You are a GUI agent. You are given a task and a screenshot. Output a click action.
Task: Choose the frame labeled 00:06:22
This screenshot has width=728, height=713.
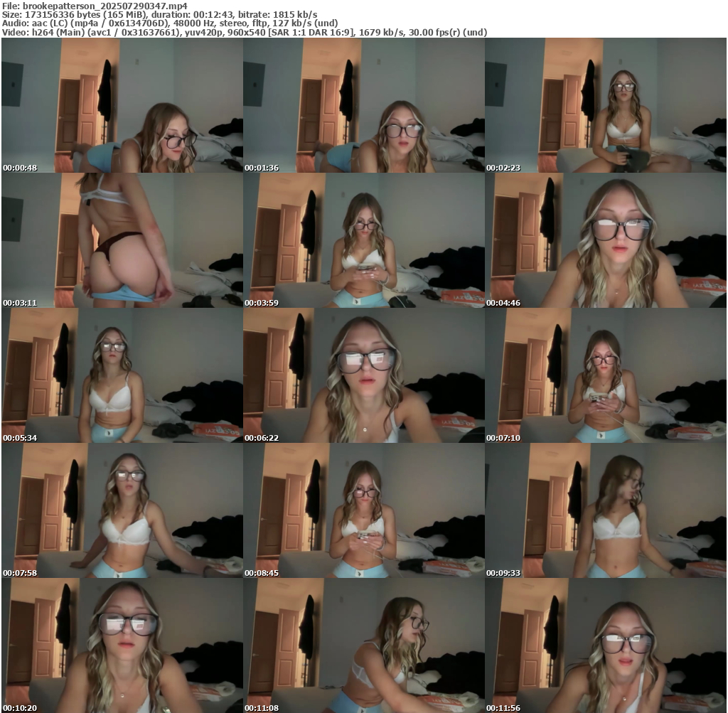(364, 375)
